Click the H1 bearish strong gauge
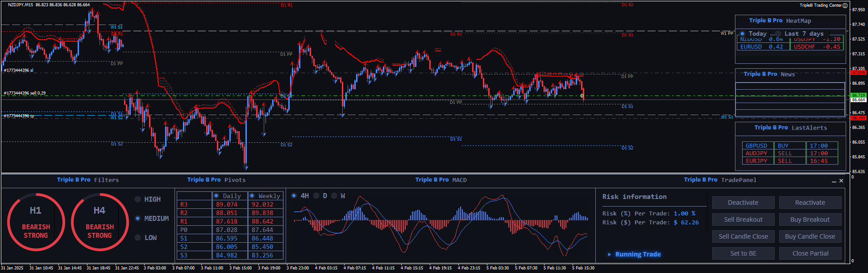 point(36,222)
